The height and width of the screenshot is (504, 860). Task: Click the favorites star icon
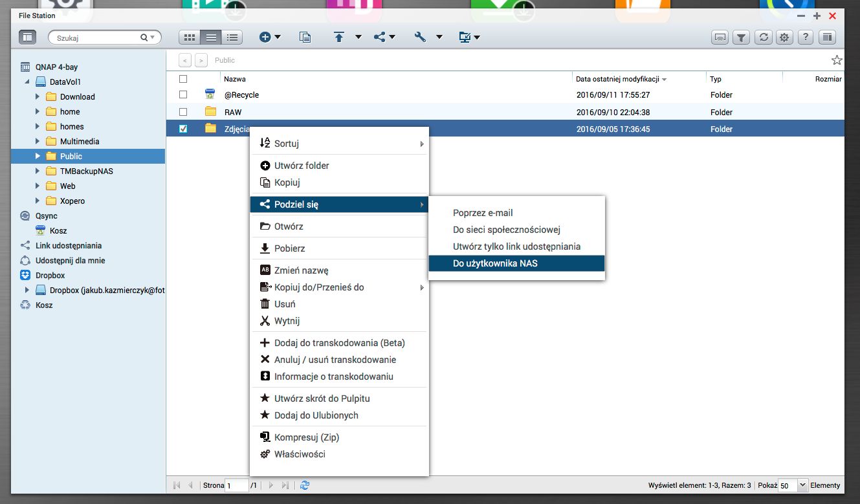coord(837,60)
